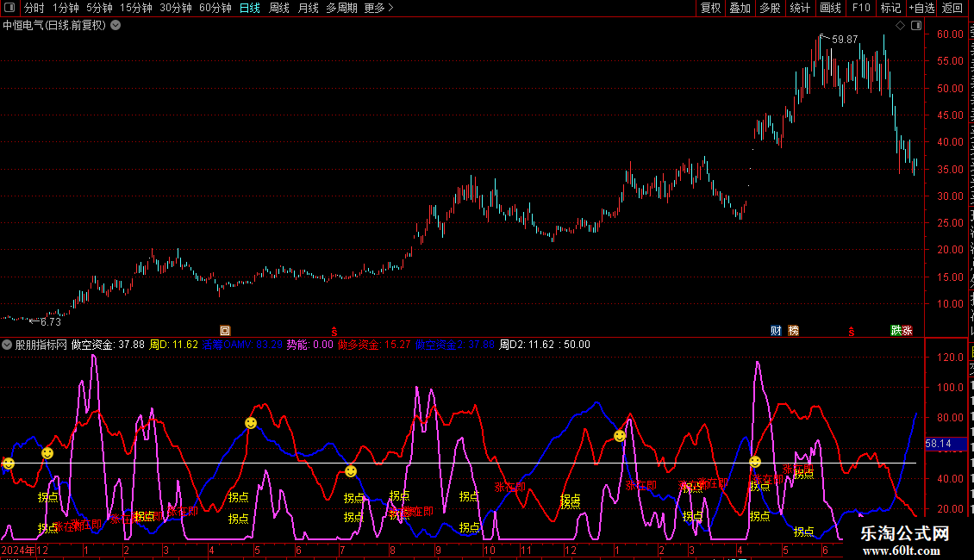Viewport: 974px width, 560px height.
Task: Click 做空资金2: 37.88 indicator value
Action: coord(455,345)
